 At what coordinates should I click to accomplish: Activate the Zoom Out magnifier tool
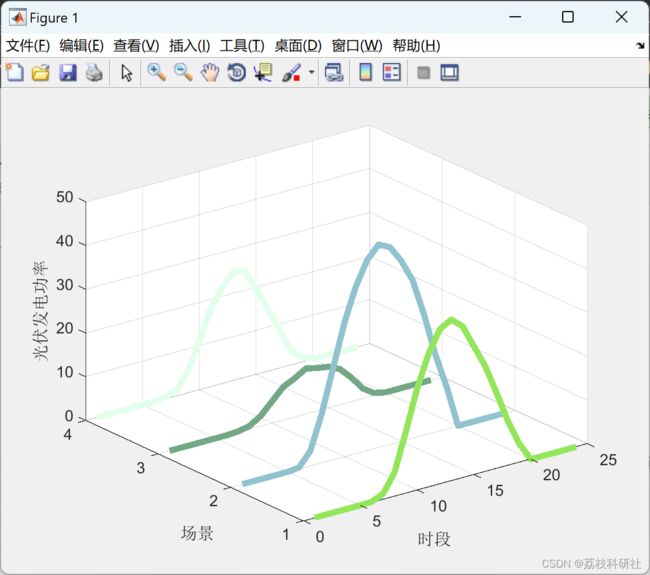pos(183,73)
